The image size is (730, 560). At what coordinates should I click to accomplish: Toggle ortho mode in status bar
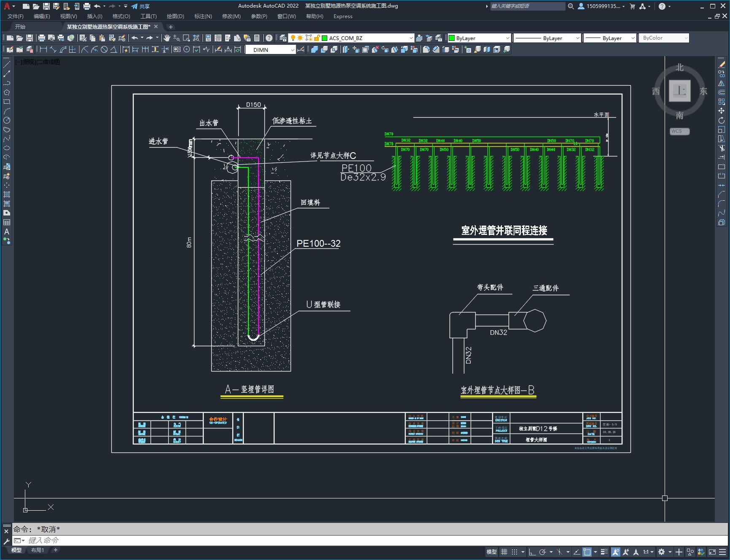click(532, 552)
